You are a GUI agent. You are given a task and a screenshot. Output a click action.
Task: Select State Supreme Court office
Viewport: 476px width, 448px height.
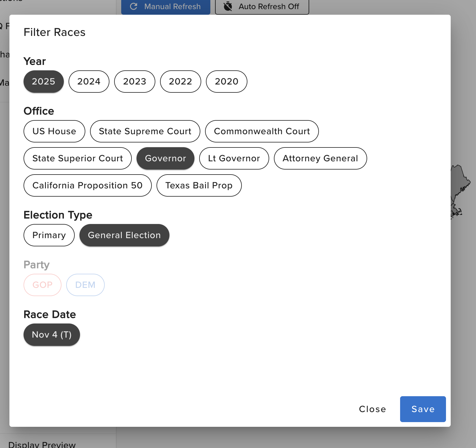145,131
